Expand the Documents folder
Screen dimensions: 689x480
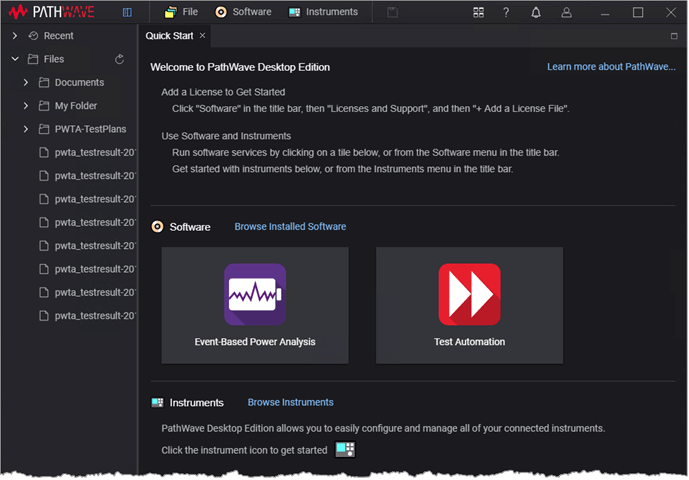26,82
